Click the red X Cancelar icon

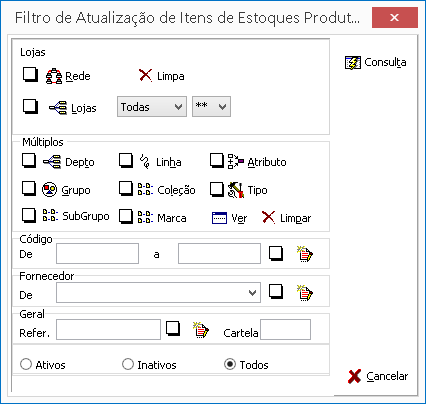coord(354,377)
